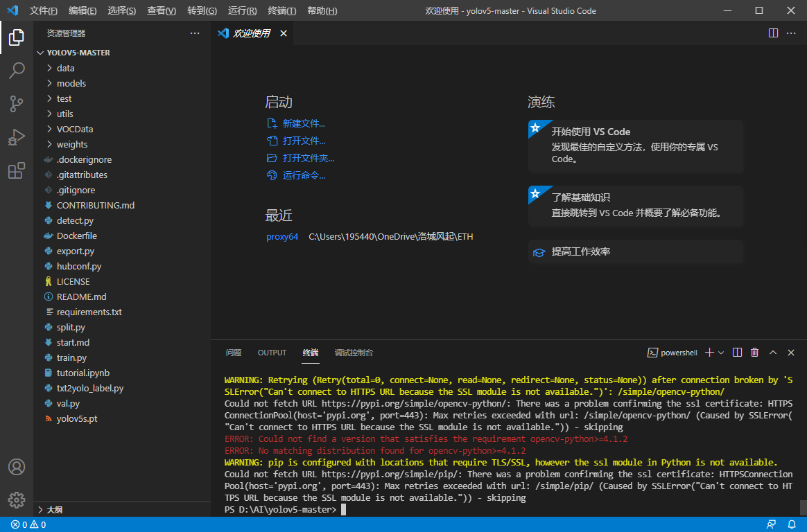Switch to the 问题 problems tab
The width and height of the screenshot is (807, 532).
234,353
